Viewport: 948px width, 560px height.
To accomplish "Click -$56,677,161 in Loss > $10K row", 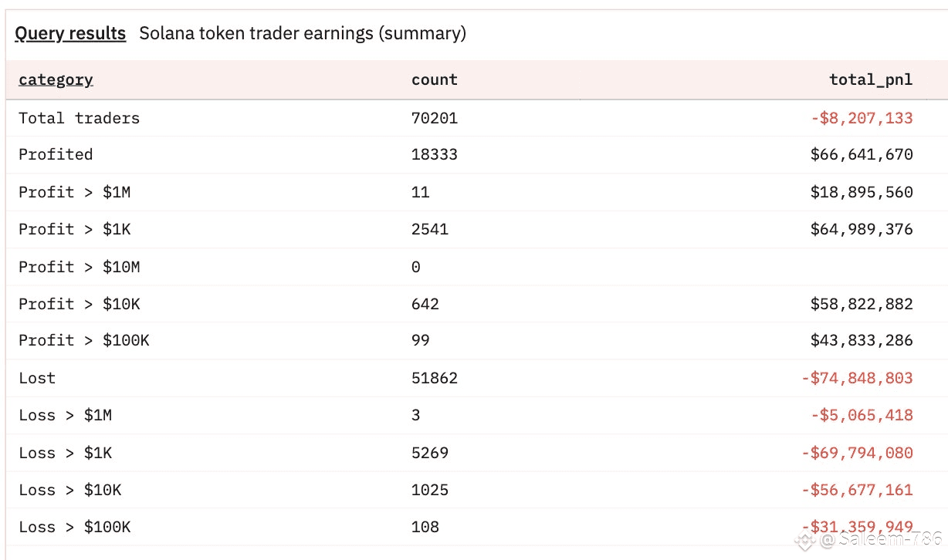I will [857, 490].
